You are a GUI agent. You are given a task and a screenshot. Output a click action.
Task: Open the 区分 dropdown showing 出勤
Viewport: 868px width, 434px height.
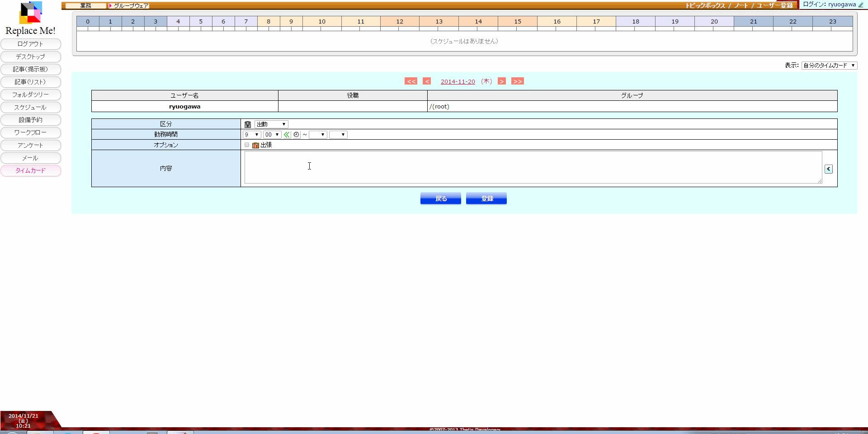tap(271, 124)
